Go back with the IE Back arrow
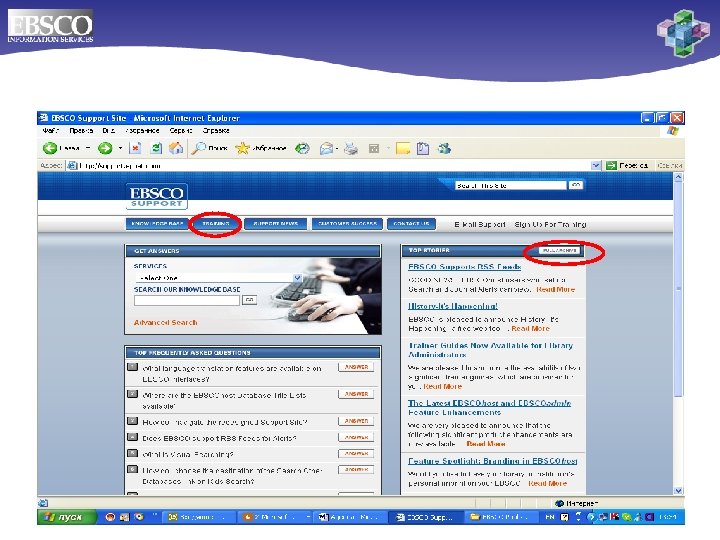The height and width of the screenshot is (540, 720). (x=50, y=148)
